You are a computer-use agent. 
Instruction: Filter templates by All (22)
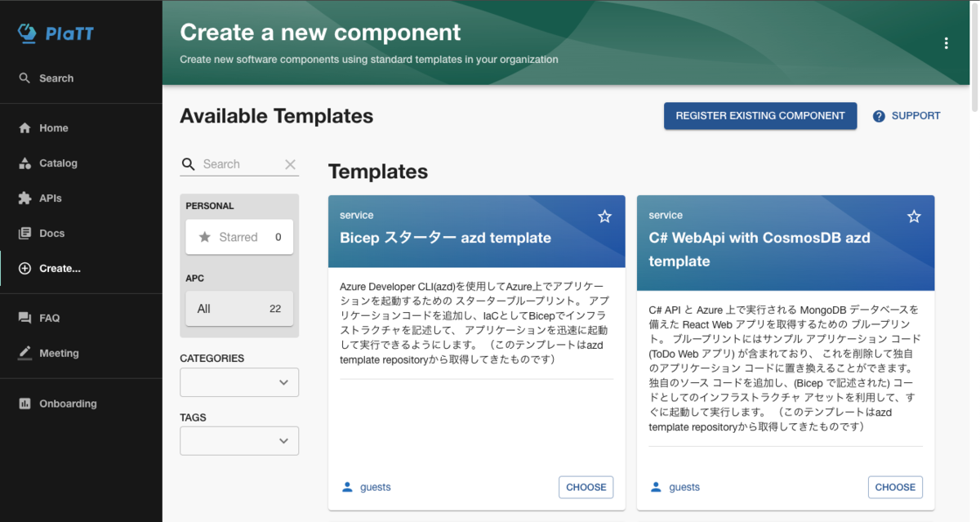239,309
